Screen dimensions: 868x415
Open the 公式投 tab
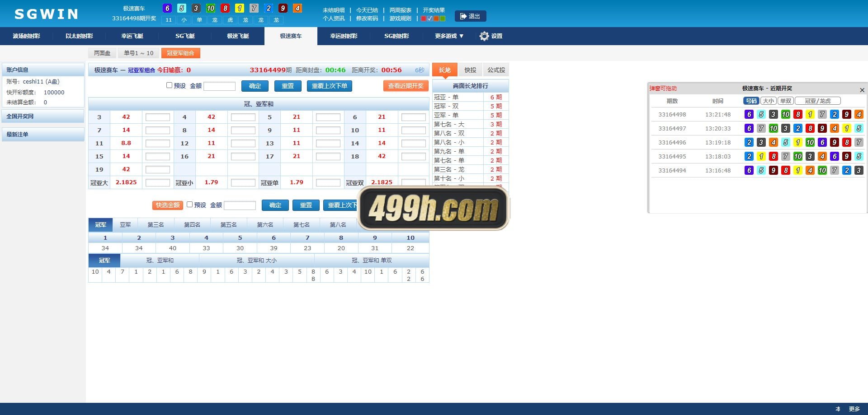[496, 70]
